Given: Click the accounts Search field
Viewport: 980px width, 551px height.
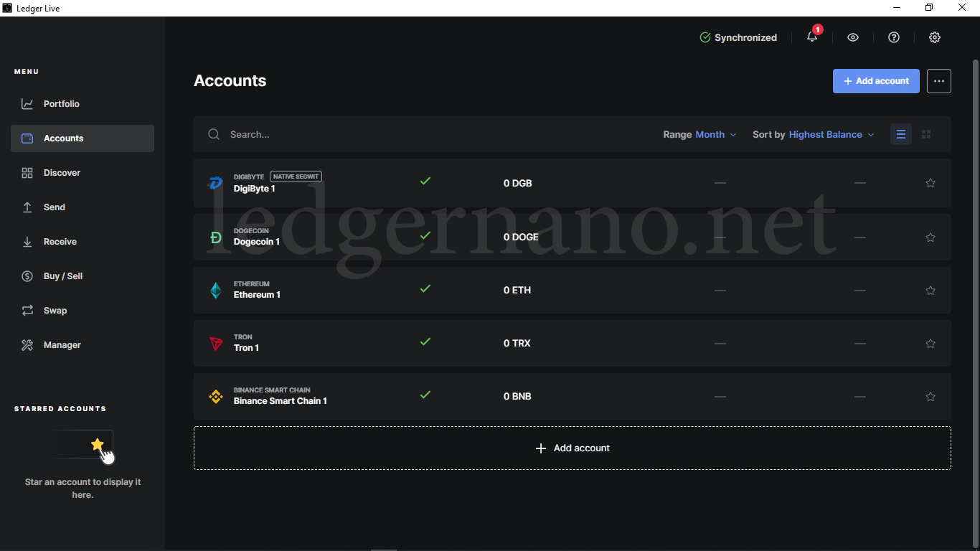Looking at the screenshot, I should point(430,134).
